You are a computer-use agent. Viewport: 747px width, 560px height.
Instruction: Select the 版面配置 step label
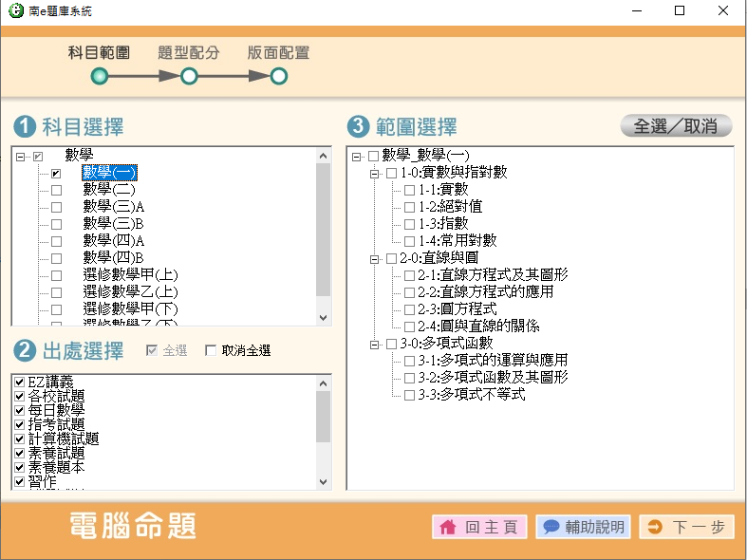tap(278, 53)
